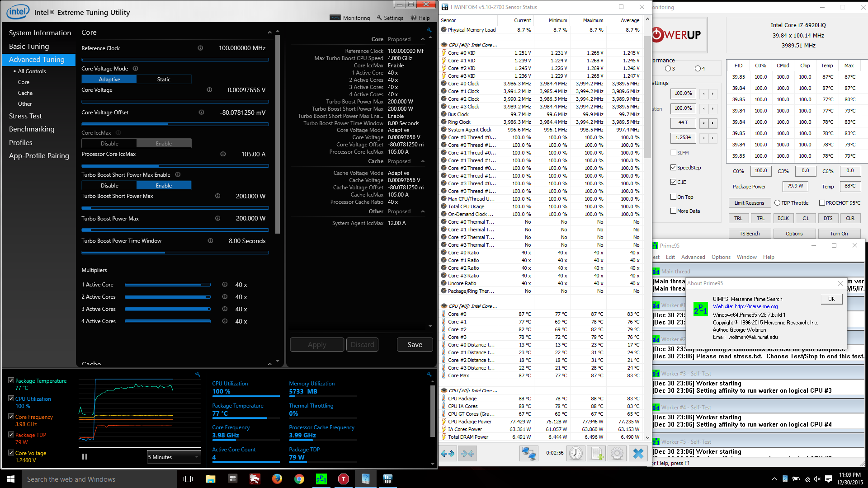Click the expand-columns arrows icon in HWiNFO
The width and height of the screenshot is (868, 488).
(448, 453)
